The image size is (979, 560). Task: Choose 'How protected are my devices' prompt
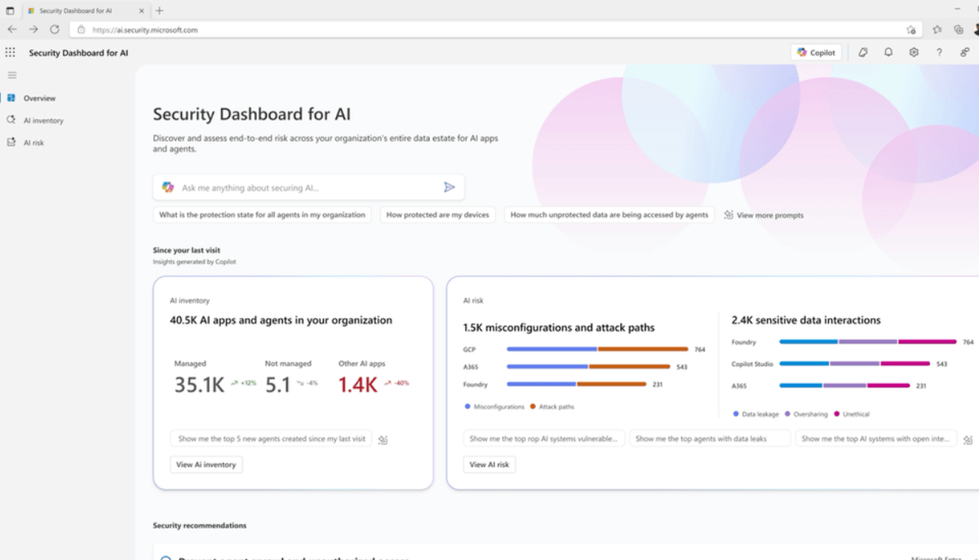click(437, 215)
